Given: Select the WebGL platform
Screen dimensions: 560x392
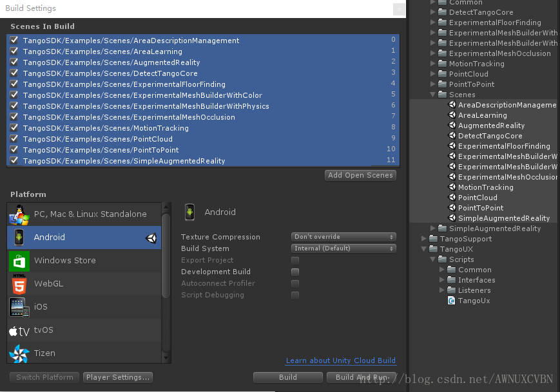Looking at the screenshot, I should coord(84,284).
